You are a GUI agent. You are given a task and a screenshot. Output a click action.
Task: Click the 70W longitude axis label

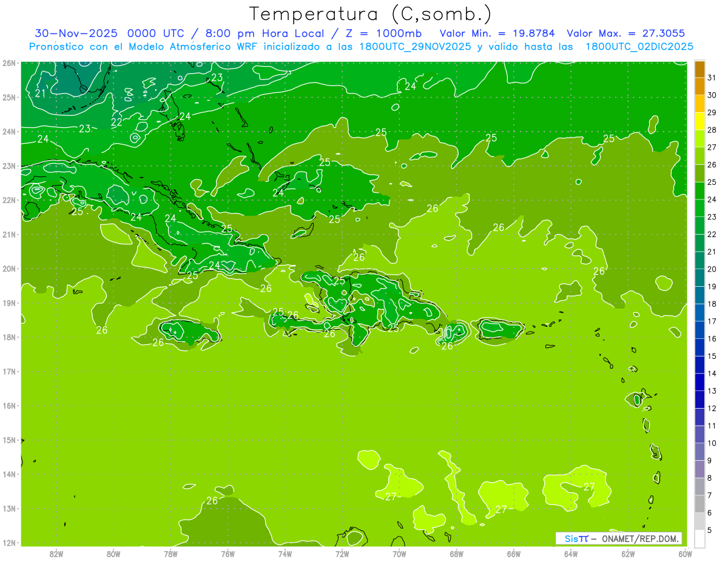[399, 554]
